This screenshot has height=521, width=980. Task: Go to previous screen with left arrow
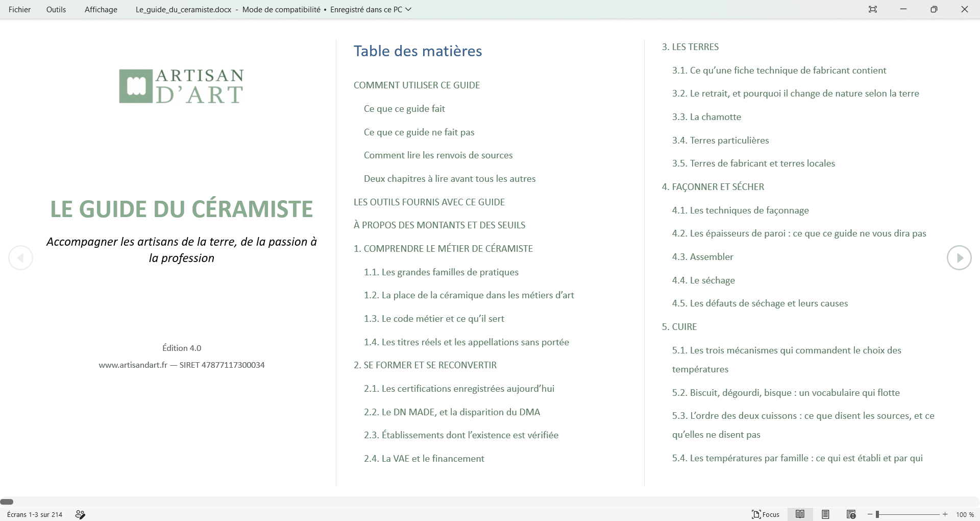20,258
